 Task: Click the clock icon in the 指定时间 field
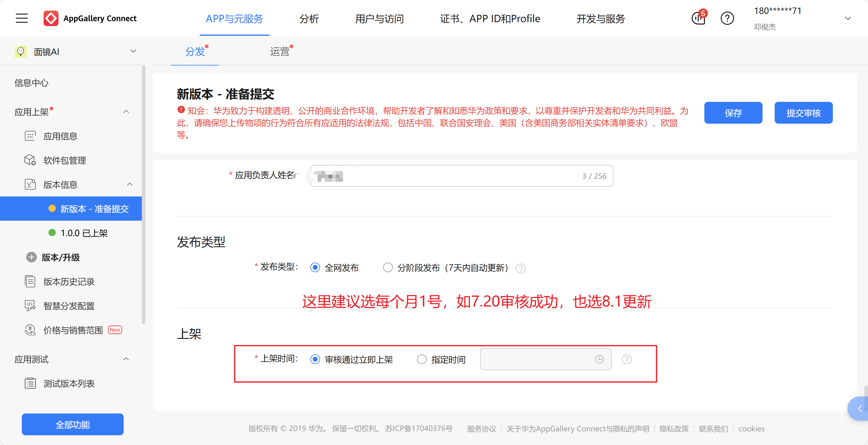[599, 360]
